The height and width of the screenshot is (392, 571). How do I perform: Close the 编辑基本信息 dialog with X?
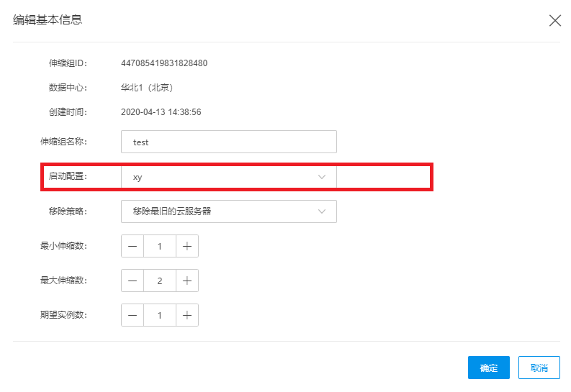point(555,21)
